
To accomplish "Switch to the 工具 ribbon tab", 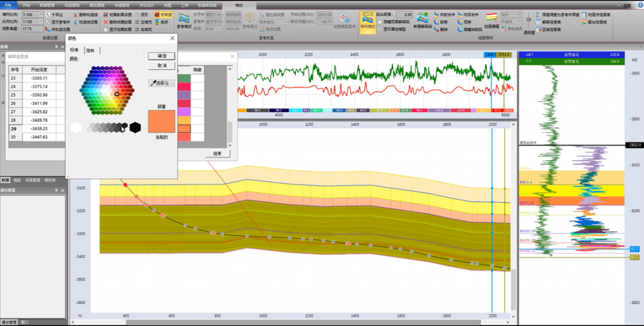I will point(184,5).
